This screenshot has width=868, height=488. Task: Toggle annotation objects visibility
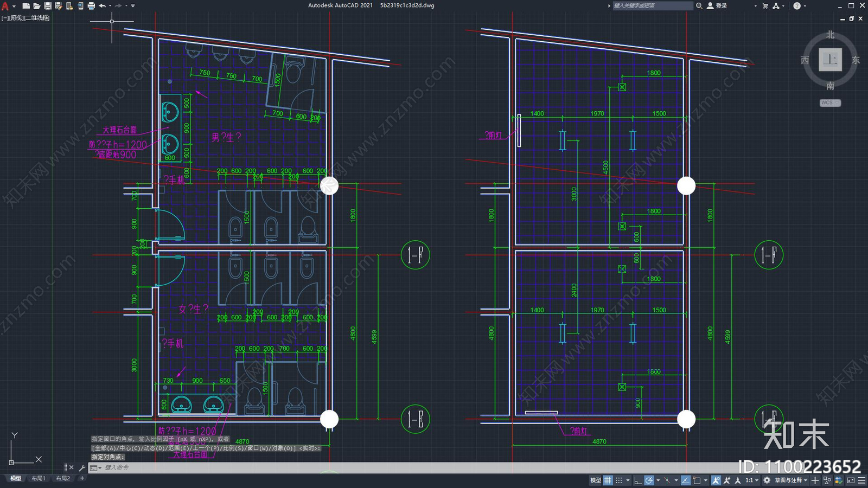716,480
